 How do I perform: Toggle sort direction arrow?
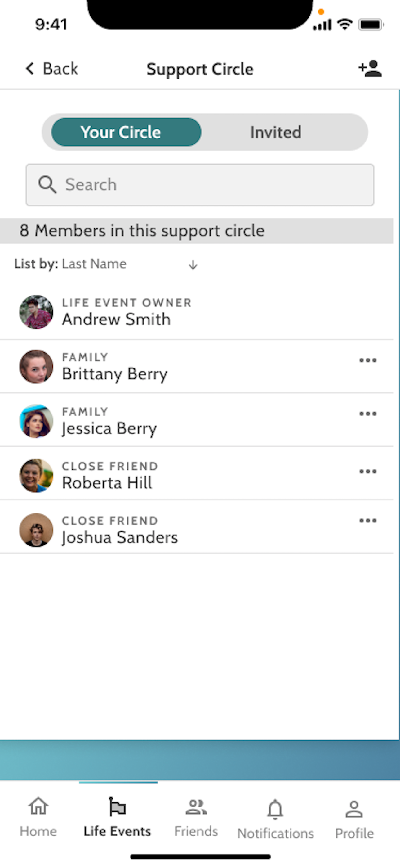[193, 264]
